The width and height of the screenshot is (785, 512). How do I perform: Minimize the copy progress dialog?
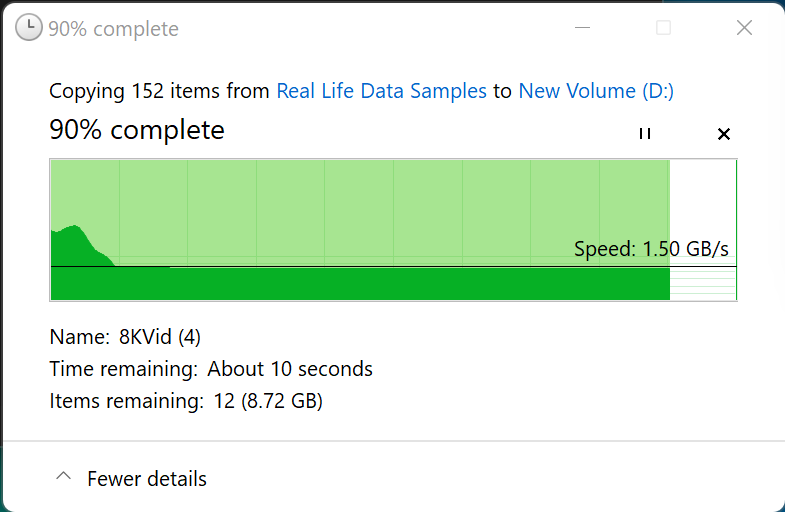tap(583, 28)
